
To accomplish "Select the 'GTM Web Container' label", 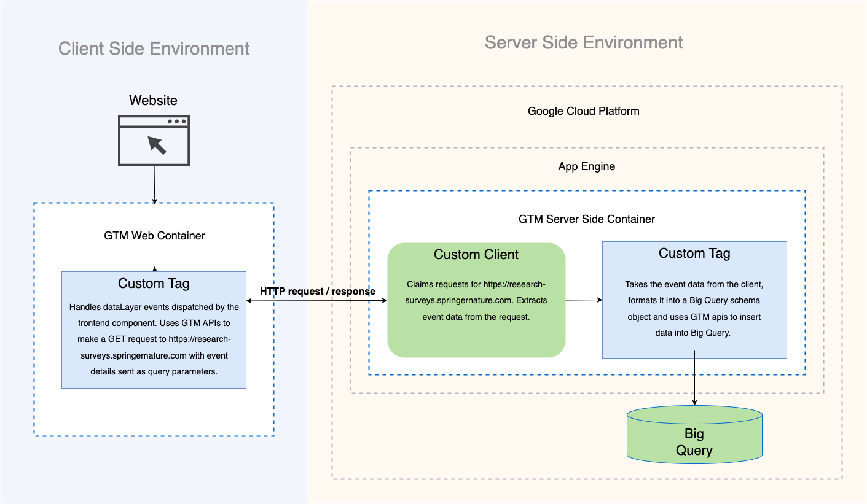I will tap(155, 235).
